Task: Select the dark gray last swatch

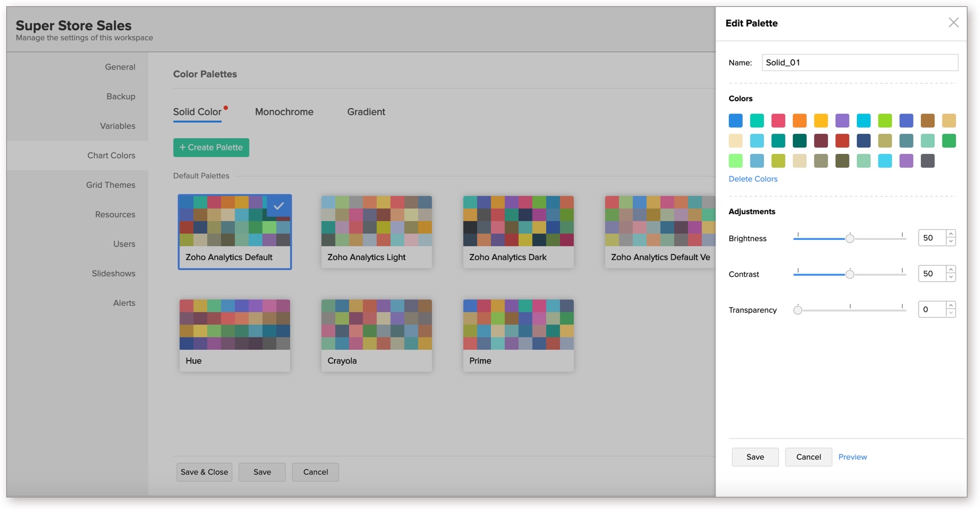Action: coord(927,161)
